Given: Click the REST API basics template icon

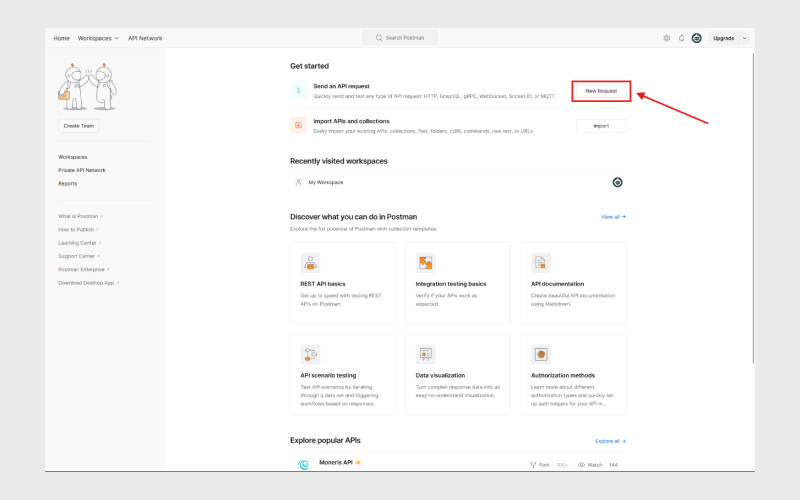Looking at the screenshot, I should [x=311, y=263].
